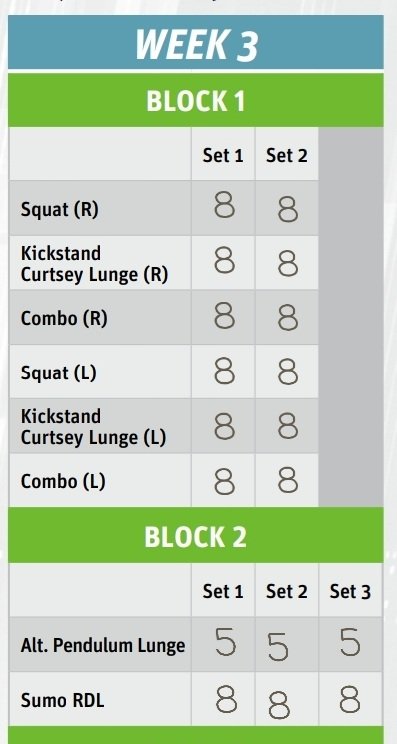Select the Combo (L) Set 2 field
This screenshot has height=744, width=397.
(x=287, y=480)
